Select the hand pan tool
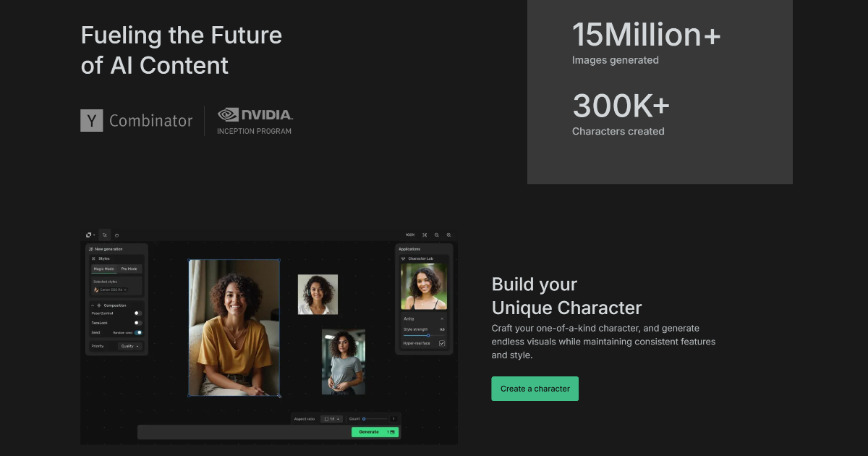 click(116, 235)
